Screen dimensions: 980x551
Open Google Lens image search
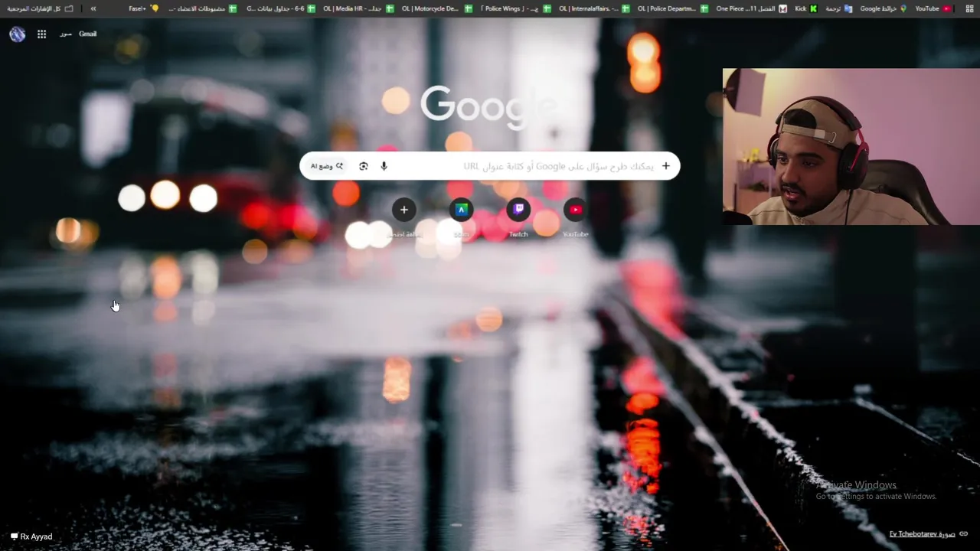pos(363,166)
